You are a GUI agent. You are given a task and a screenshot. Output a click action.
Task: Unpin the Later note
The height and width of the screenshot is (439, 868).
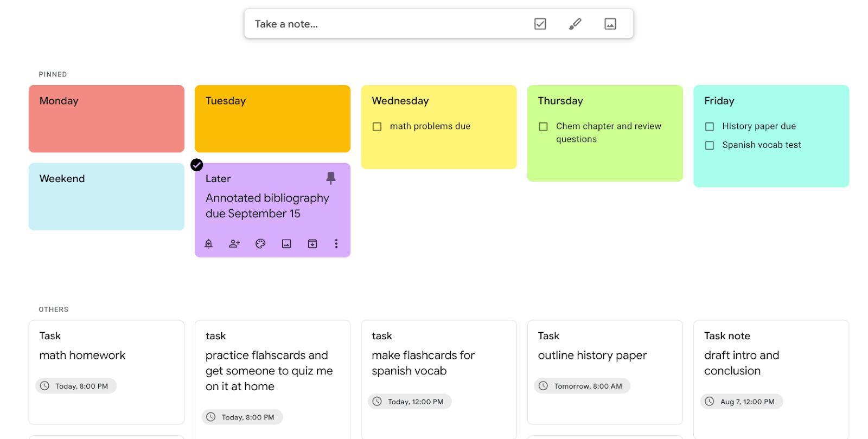(x=331, y=178)
